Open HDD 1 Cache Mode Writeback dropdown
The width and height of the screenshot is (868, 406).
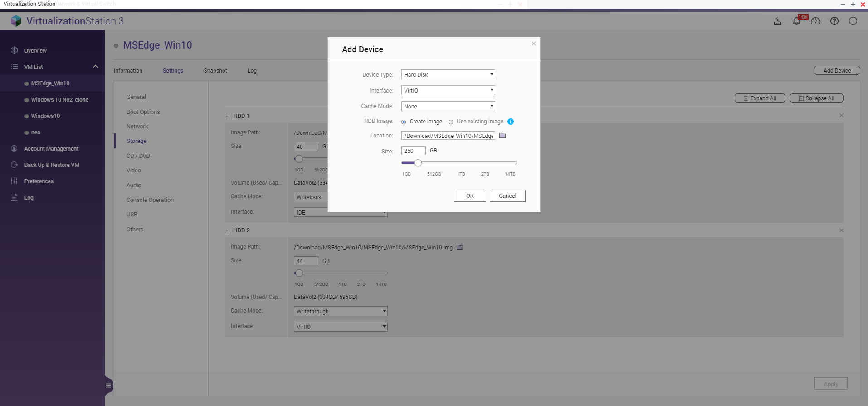click(x=311, y=197)
